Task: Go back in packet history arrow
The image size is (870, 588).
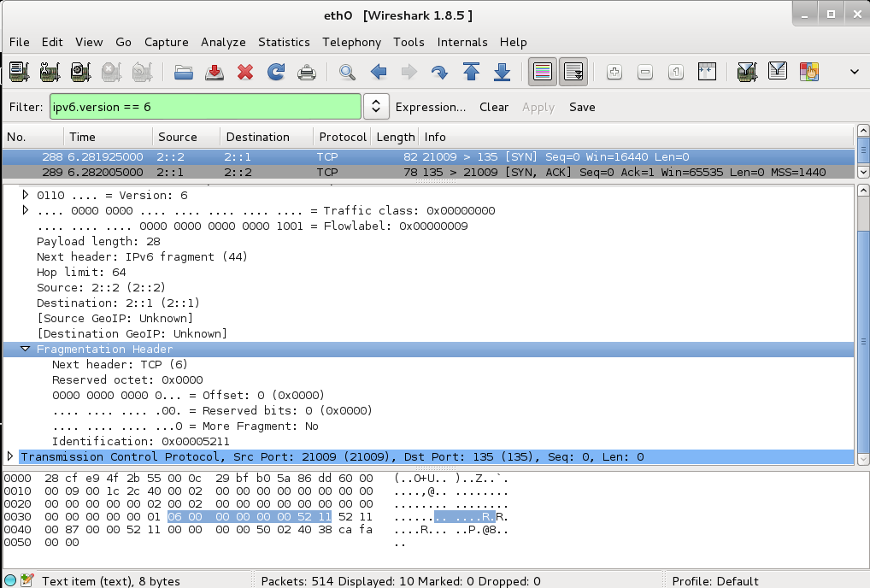Action: pyautogui.click(x=379, y=72)
